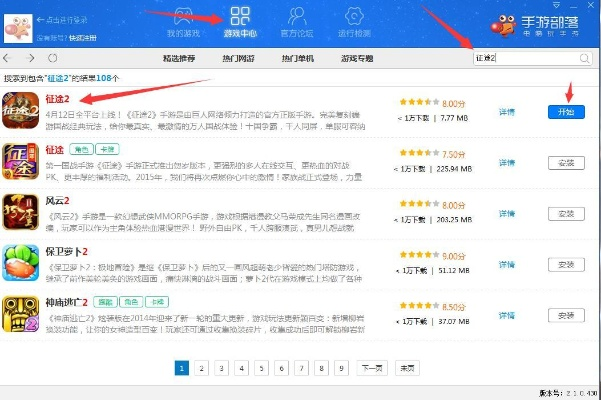Click the 手游部落 logo
Screen dimensions: 601x400
point(535,25)
